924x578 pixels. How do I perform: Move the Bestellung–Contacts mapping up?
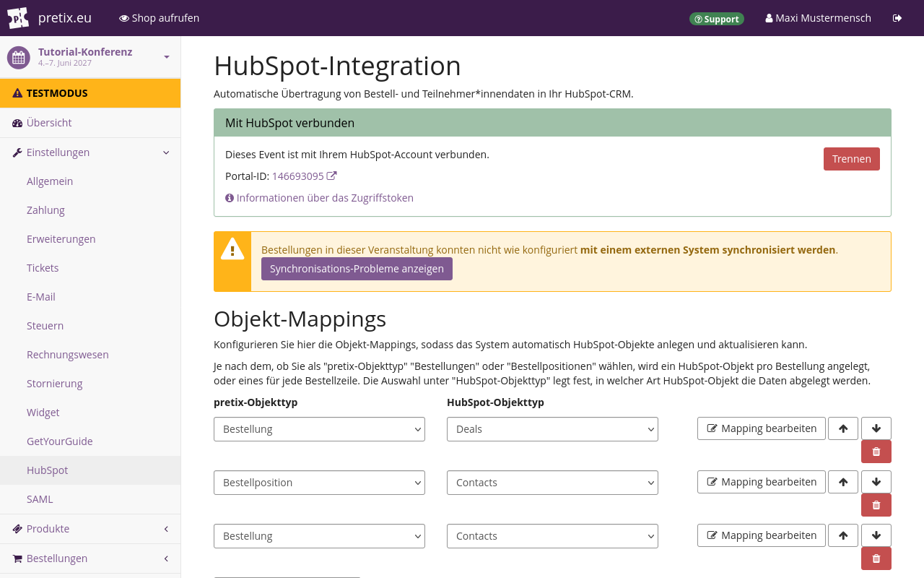tap(843, 535)
